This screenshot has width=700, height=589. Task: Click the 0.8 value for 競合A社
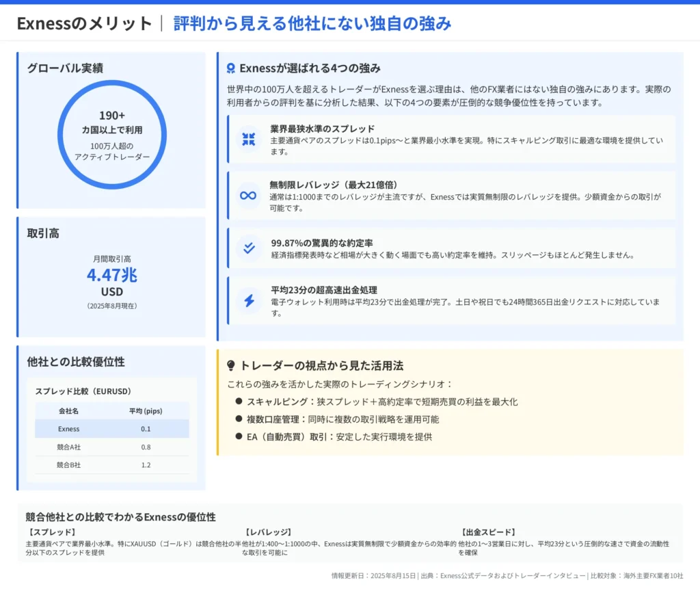146,447
